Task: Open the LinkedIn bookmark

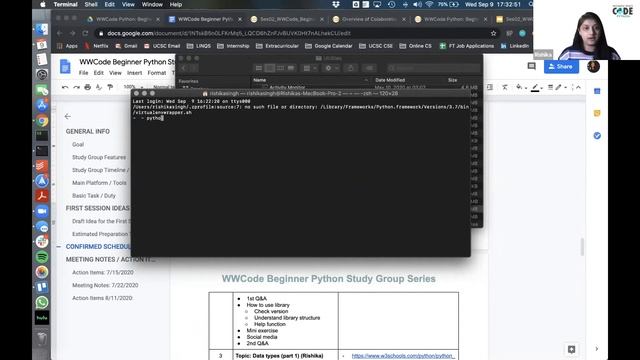Action: click(515, 46)
